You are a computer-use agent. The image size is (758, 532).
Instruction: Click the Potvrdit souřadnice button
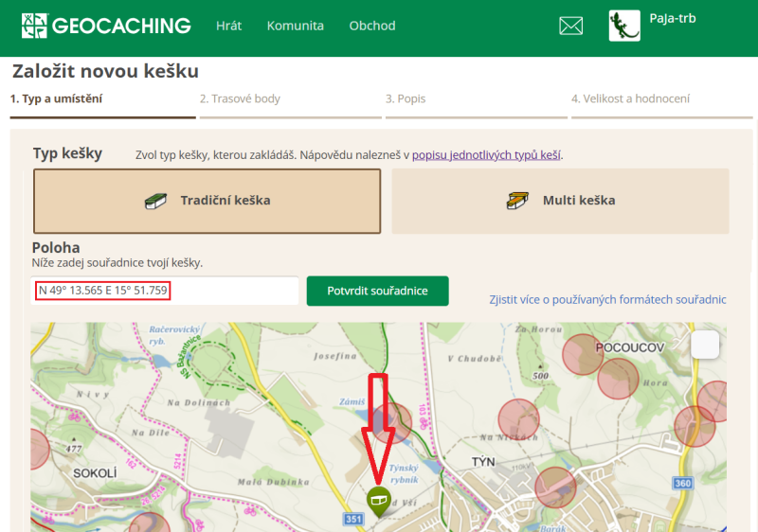coord(377,291)
